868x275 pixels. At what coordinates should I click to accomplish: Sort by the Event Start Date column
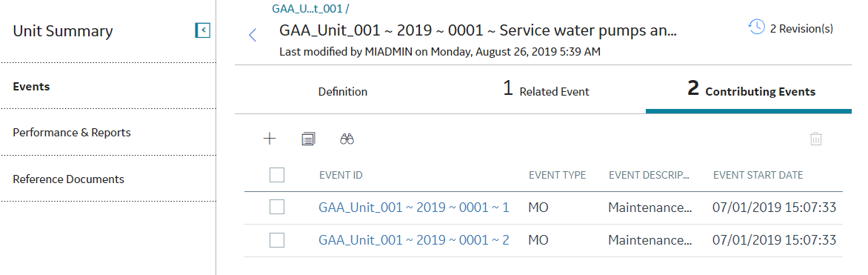tap(758, 175)
